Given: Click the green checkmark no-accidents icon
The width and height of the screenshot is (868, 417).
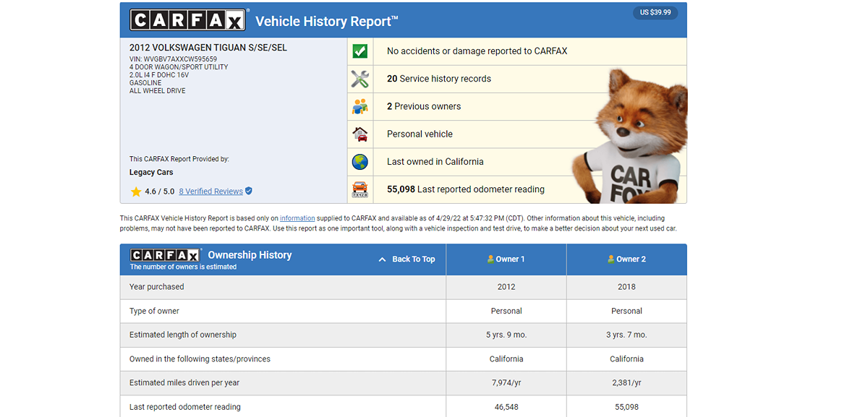Looking at the screenshot, I should point(359,51).
